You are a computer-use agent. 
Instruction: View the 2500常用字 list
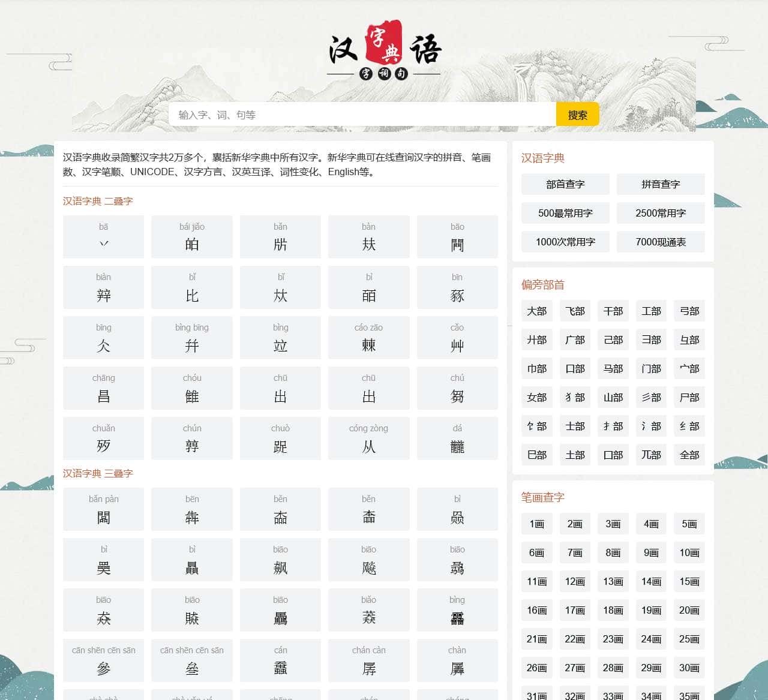pyautogui.click(x=661, y=213)
